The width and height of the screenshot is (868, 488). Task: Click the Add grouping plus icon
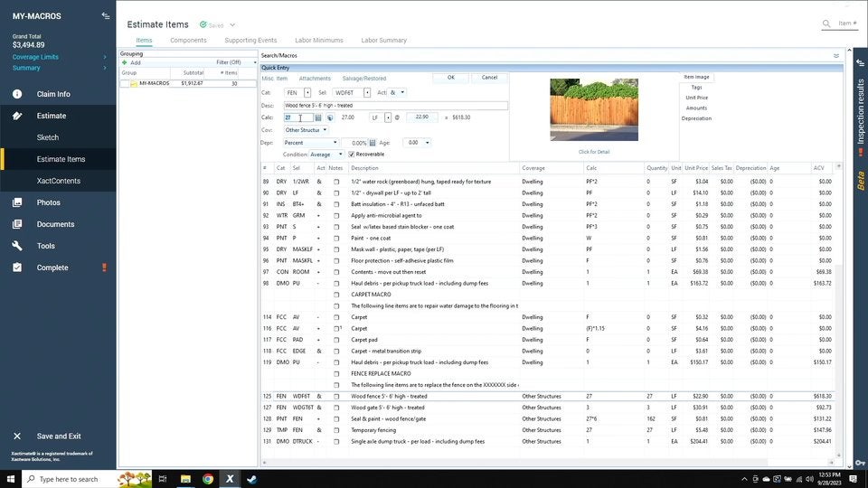(x=125, y=62)
